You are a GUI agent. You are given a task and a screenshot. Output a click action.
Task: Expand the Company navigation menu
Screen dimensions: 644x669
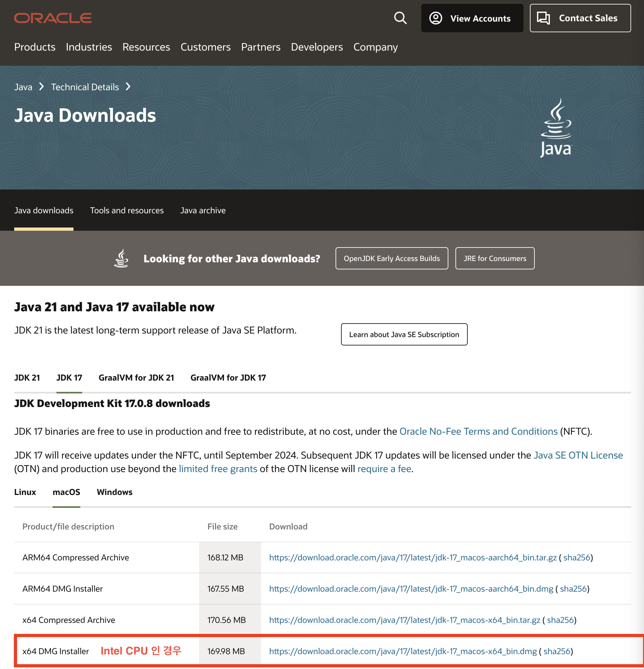pos(375,47)
